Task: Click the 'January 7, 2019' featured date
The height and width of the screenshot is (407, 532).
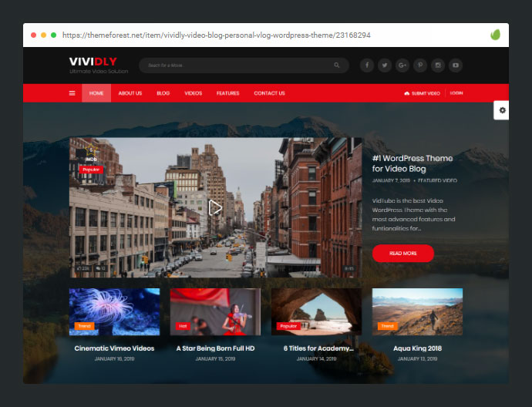Action: pyautogui.click(x=391, y=180)
